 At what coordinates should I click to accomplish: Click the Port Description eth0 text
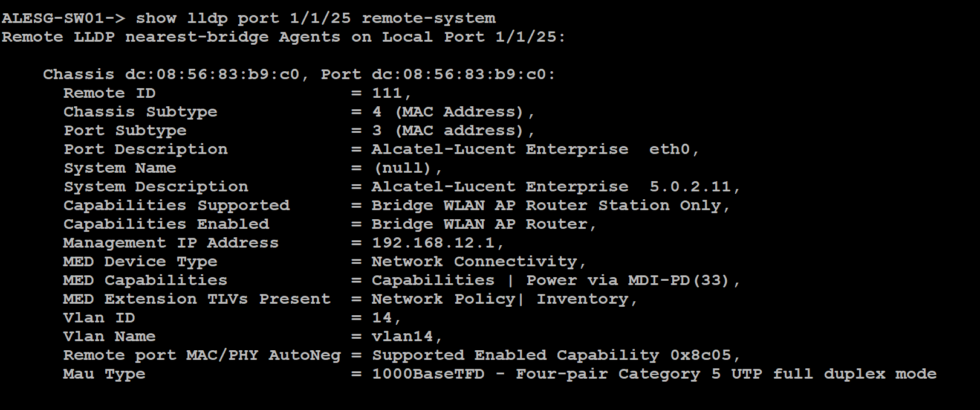pyautogui.click(x=670, y=149)
